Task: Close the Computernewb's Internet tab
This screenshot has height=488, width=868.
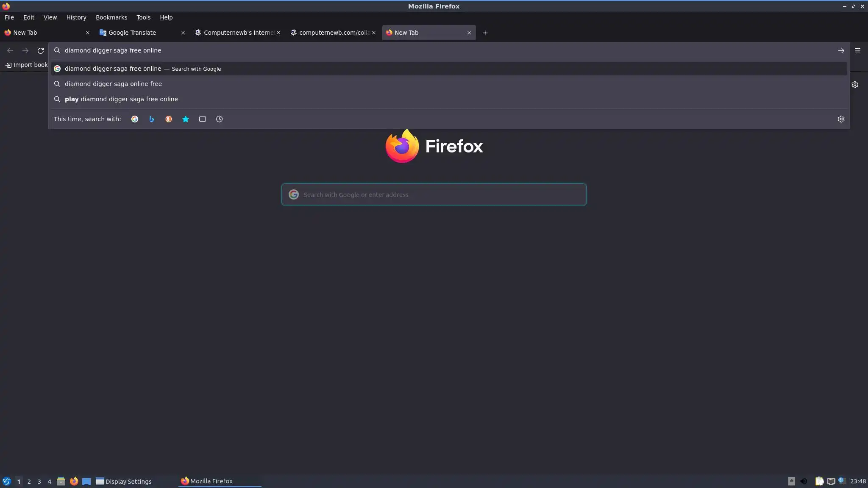Action: 278,33
